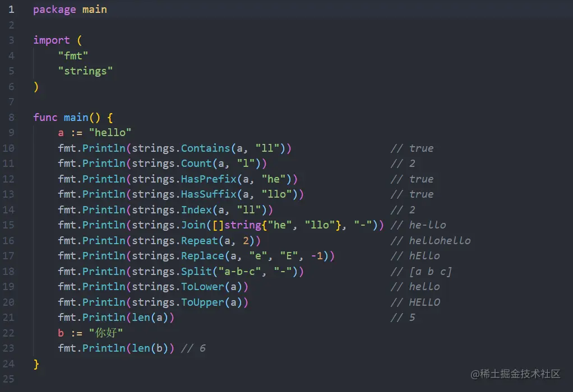Click the 'ToUpper' method name
The height and width of the screenshot is (392, 573).
[203, 302]
